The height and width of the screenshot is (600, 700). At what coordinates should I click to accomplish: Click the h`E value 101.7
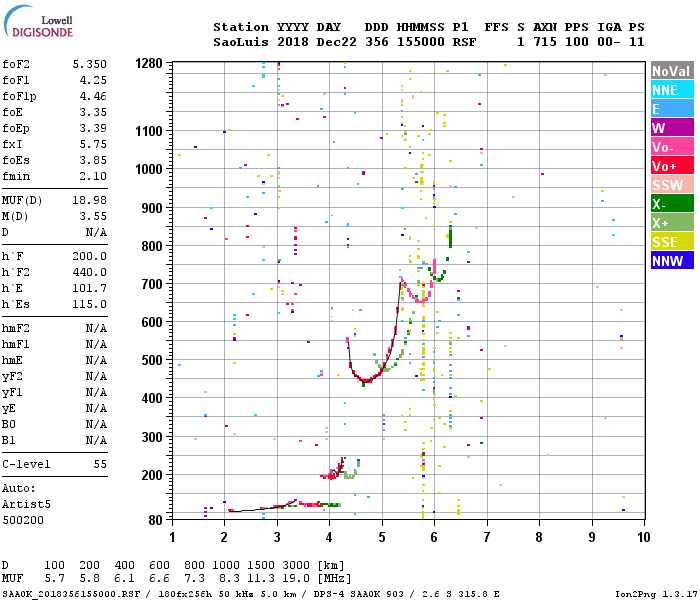pos(90,288)
